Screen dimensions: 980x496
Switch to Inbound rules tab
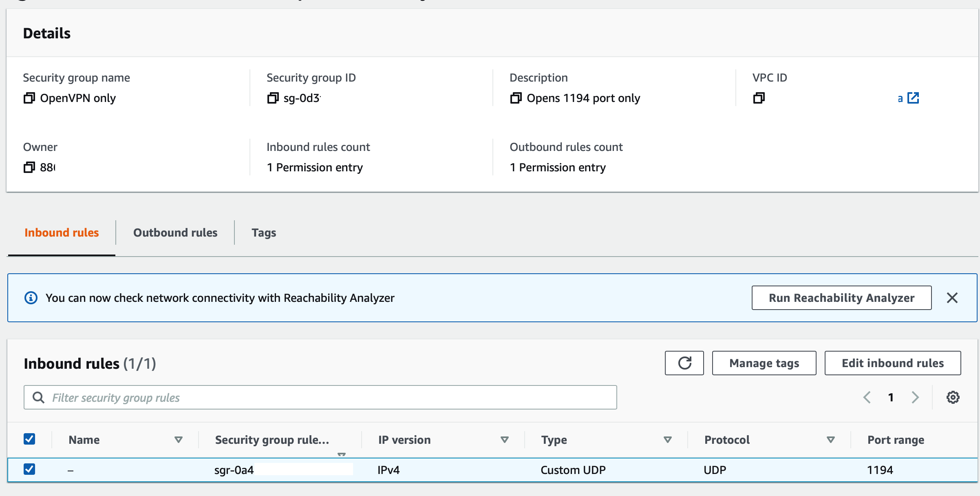point(62,232)
